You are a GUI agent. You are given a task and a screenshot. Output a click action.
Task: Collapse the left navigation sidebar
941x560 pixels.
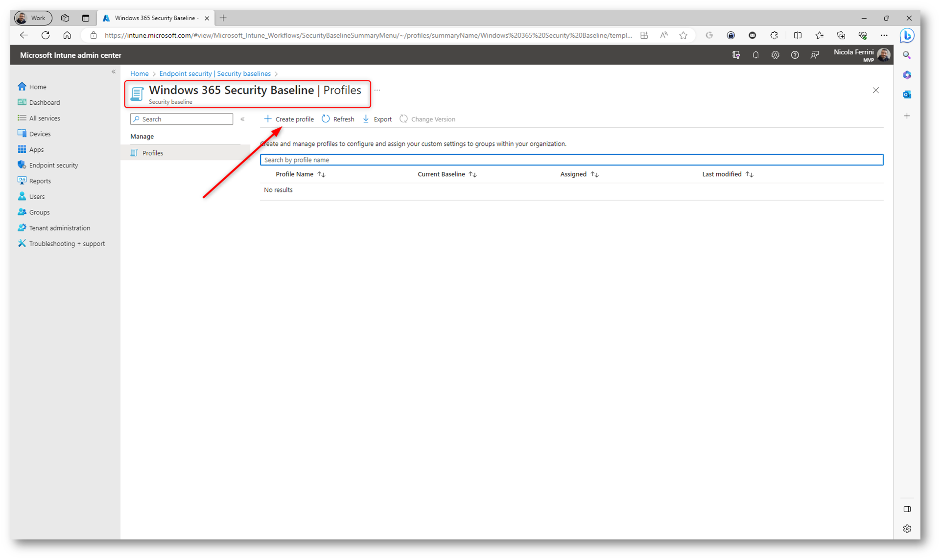coord(114,71)
